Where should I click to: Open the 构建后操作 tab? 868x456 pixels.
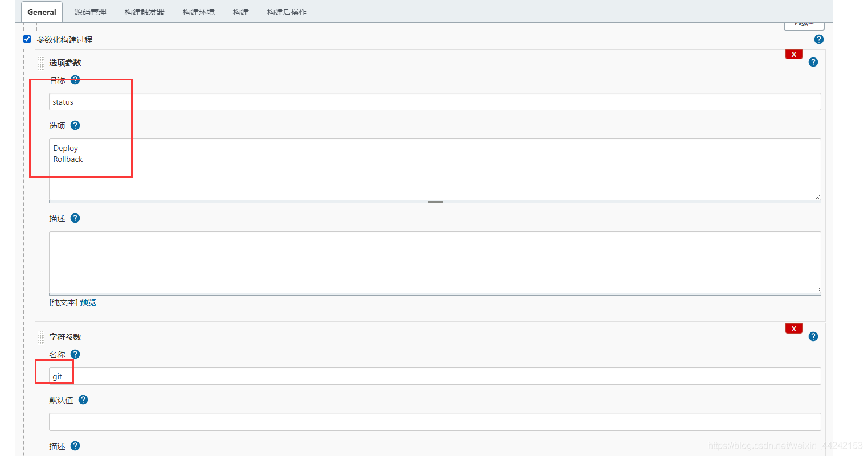[x=286, y=12]
